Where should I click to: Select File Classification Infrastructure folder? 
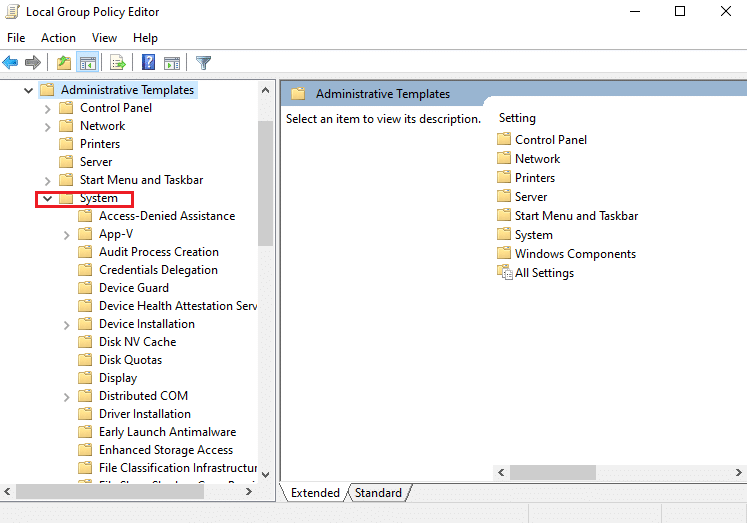(x=178, y=468)
